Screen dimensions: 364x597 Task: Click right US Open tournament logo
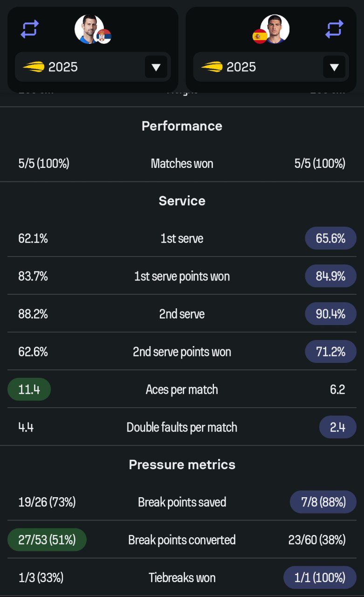tap(212, 67)
